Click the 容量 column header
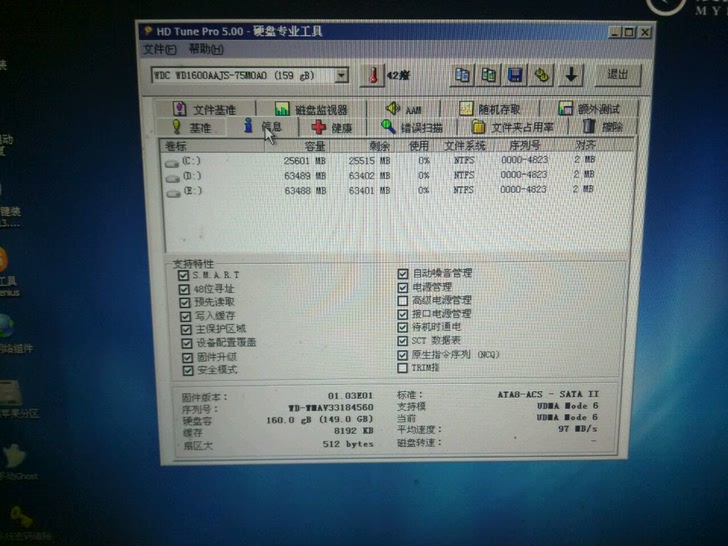Image resolution: width=728 pixels, height=546 pixels. click(297, 146)
